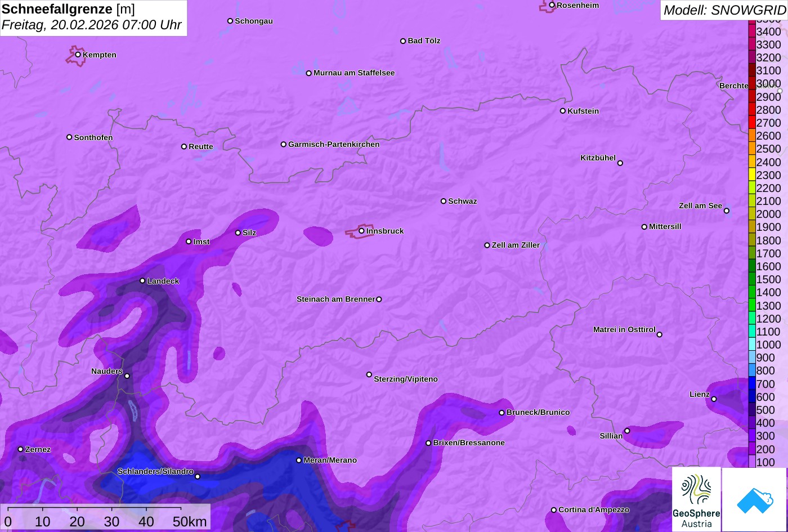The height and width of the screenshot is (532, 788).
Task: Click the 'Sillian' map label
Action: tap(611, 436)
